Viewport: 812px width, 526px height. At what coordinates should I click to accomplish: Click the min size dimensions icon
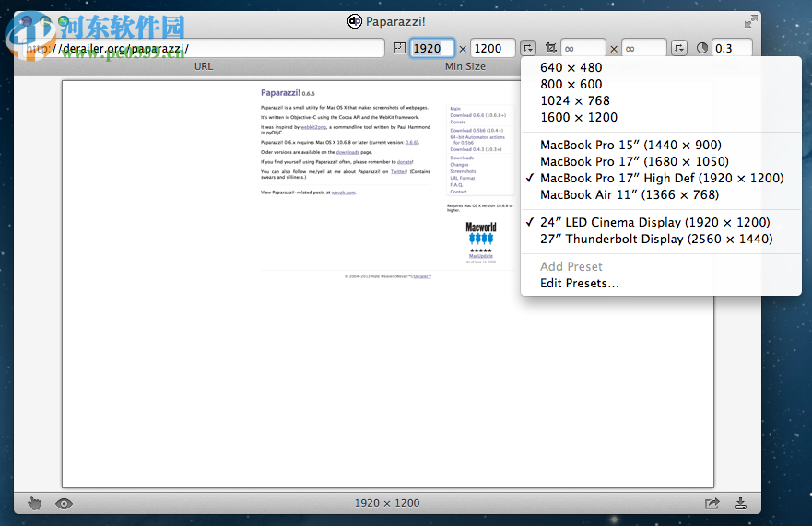pos(400,48)
